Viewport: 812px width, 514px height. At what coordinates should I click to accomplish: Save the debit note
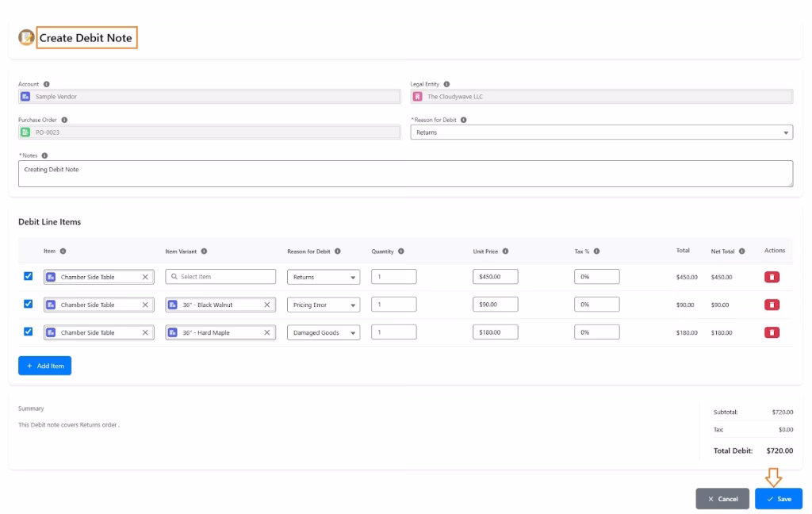(x=778, y=499)
